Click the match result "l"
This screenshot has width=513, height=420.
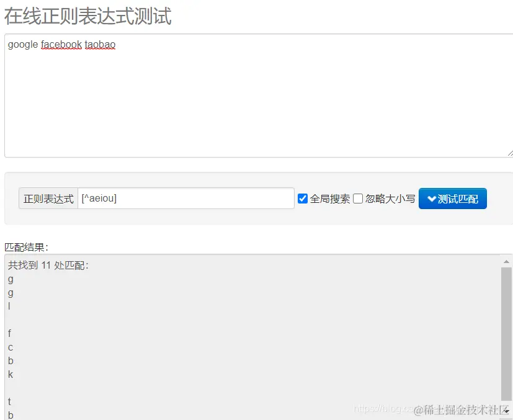(9, 306)
